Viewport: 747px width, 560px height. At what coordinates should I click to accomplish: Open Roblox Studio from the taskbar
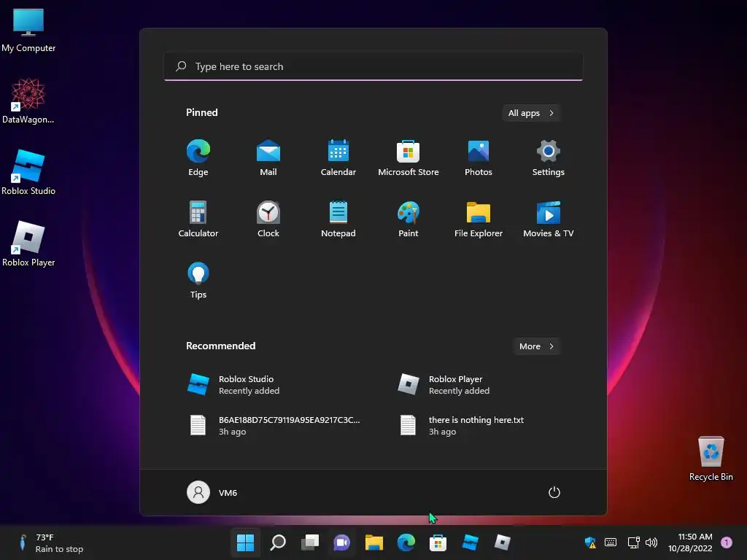pos(471,542)
